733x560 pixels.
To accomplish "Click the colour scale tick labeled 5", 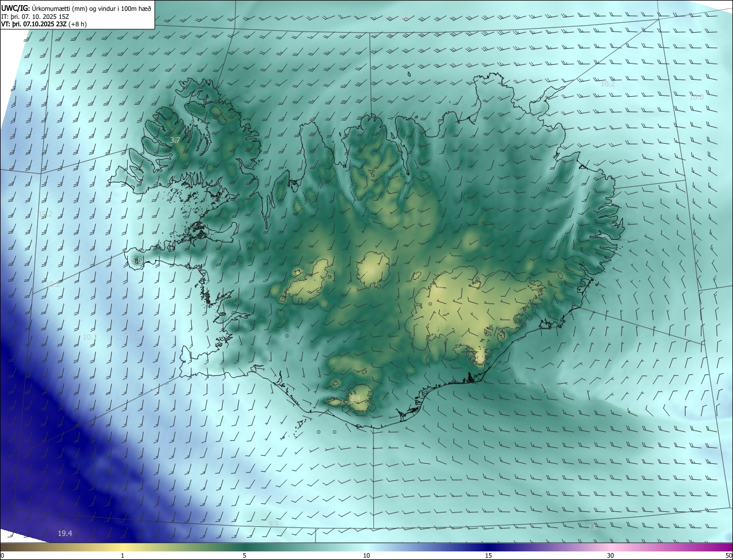I will click(245, 555).
